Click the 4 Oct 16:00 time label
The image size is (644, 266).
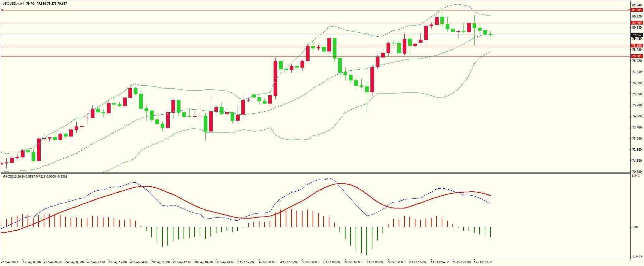coord(289,262)
